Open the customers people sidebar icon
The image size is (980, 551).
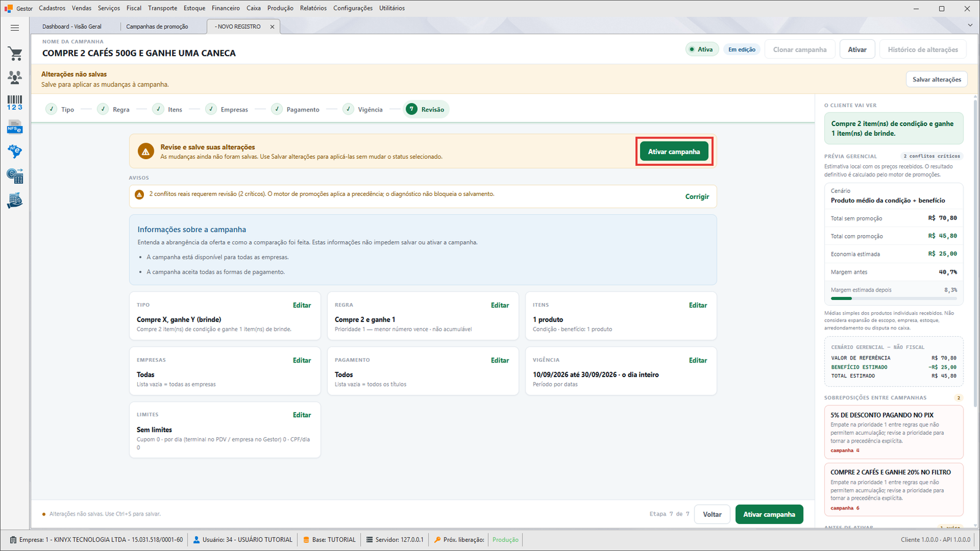(x=15, y=78)
